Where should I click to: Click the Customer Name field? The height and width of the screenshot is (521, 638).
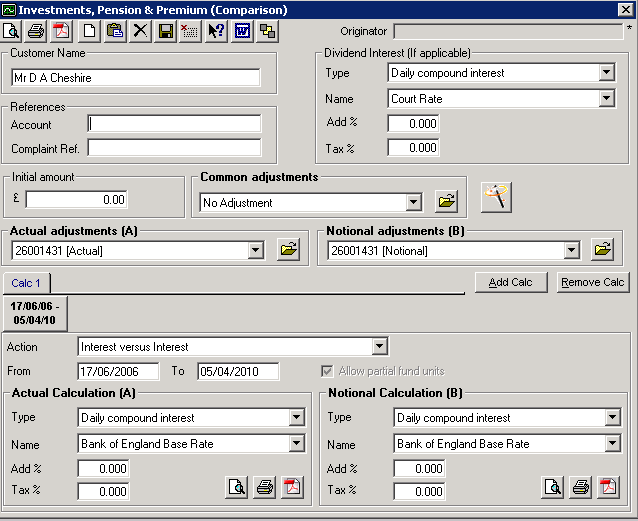[136, 77]
